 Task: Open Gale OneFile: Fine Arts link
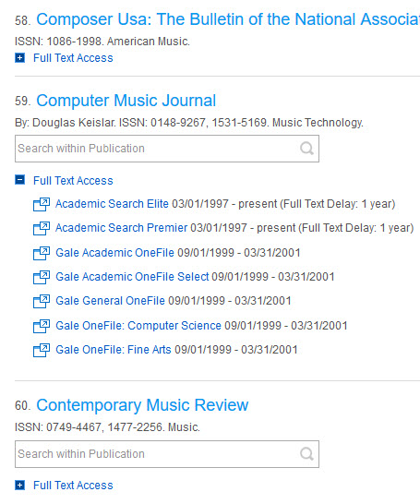(x=114, y=350)
